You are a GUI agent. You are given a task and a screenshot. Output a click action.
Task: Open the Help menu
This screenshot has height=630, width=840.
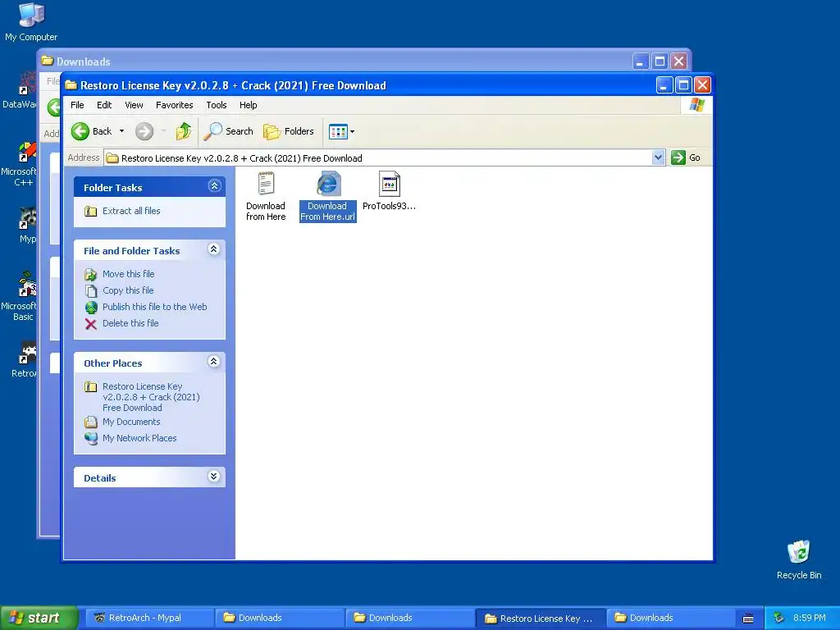tap(248, 105)
